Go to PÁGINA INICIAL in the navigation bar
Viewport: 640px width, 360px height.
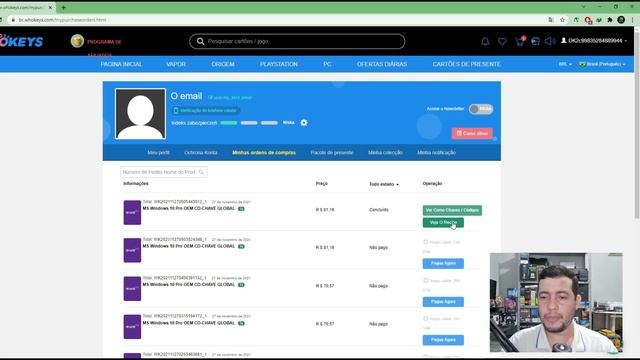[121, 64]
